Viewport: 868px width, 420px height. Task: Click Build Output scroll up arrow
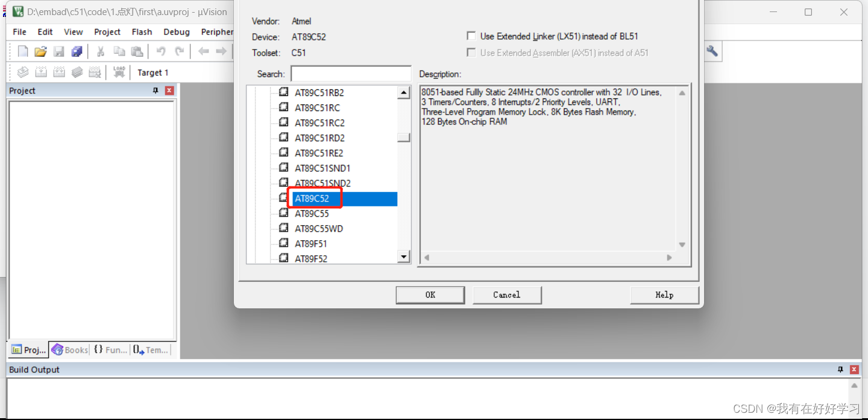(854, 385)
